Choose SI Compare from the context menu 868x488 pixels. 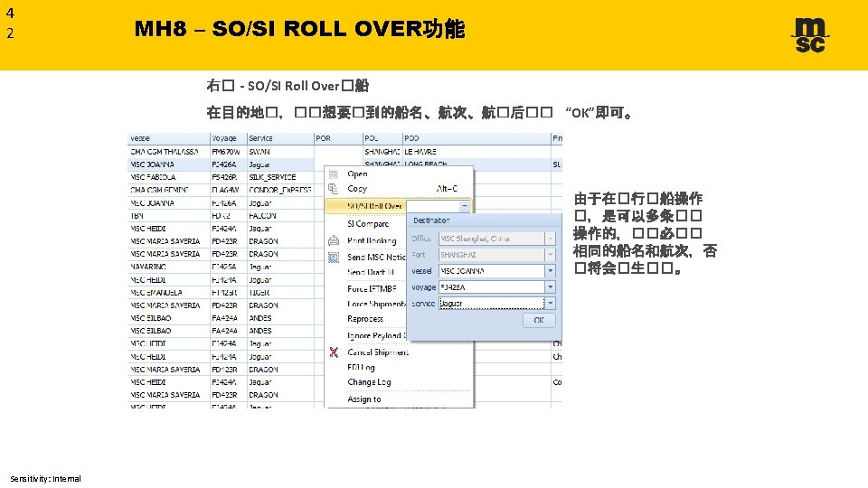[x=368, y=223]
